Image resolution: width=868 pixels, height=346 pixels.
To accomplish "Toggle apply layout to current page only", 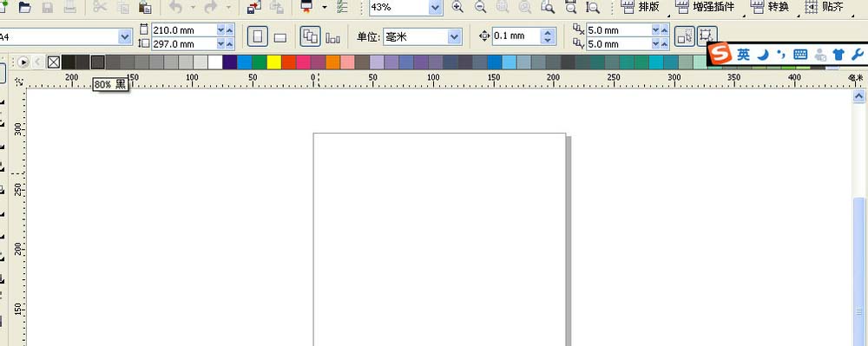I will (x=332, y=37).
